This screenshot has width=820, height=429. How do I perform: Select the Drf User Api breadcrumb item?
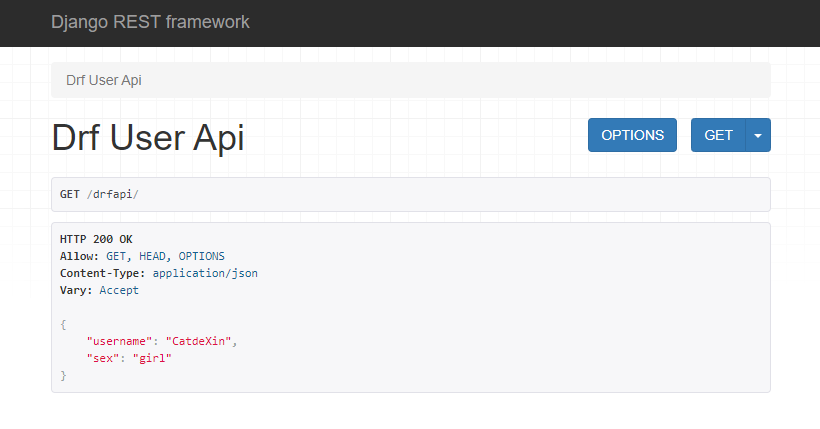(104, 80)
